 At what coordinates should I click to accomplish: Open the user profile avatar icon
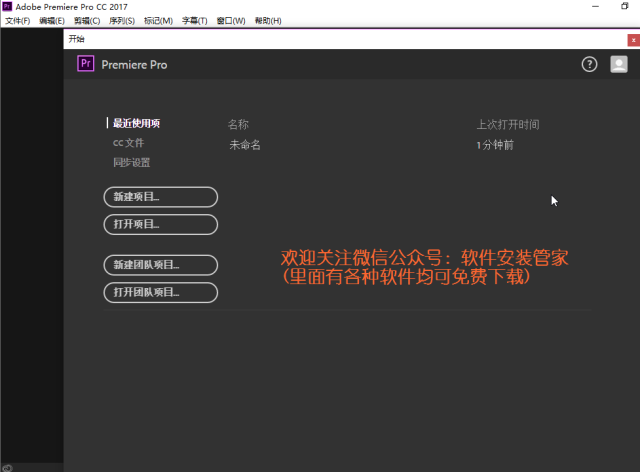(x=619, y=64)
